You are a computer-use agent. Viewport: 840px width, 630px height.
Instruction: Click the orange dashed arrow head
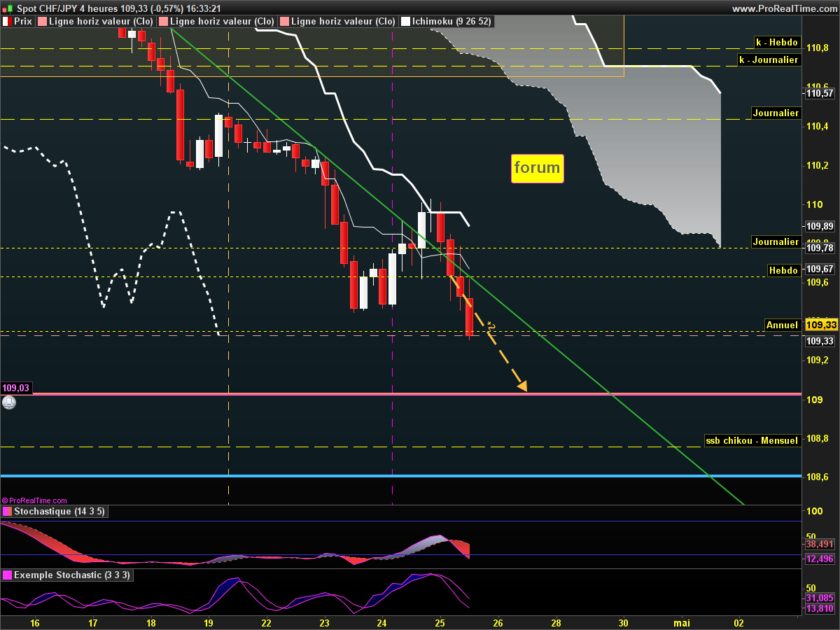[x=521, y=386]
